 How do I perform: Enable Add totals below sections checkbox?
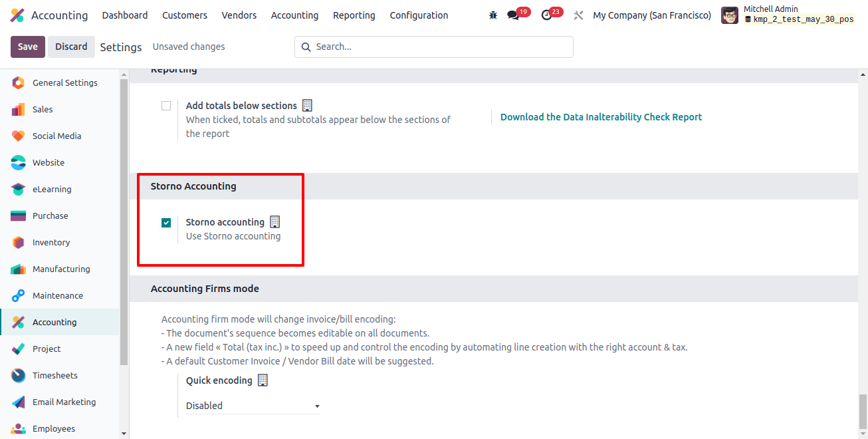(x=166, y=106)
